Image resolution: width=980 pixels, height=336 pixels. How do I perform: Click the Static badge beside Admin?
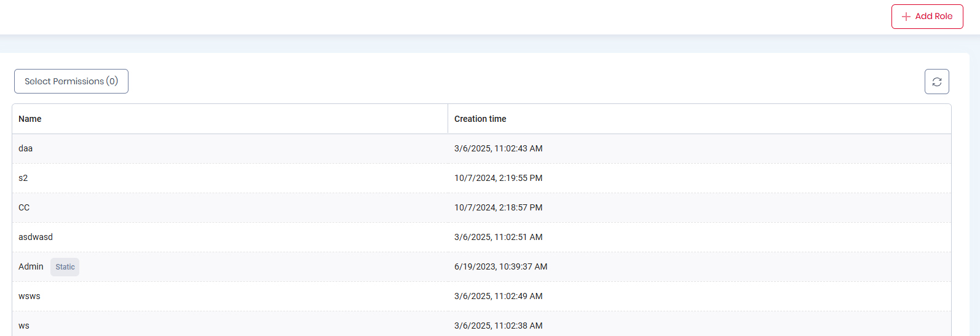(x=65, y=267)
